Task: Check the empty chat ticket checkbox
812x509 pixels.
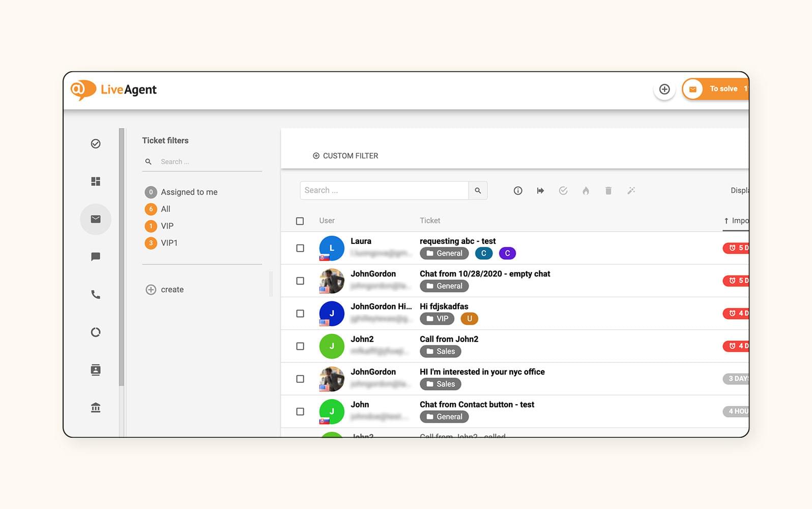Action: coord(300,280)
